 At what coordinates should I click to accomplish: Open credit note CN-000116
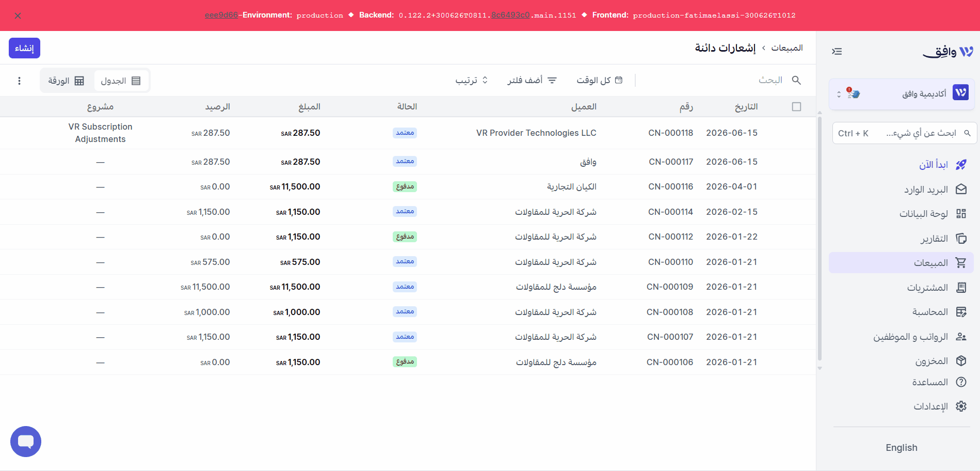click(x=670, y=186)
